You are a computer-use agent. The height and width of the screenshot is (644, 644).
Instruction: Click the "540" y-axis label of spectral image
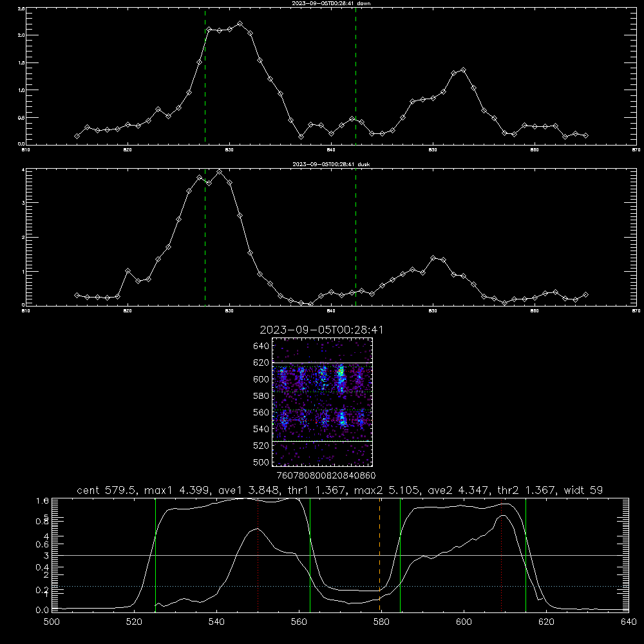pyautogui.click(x=261, y=429)
